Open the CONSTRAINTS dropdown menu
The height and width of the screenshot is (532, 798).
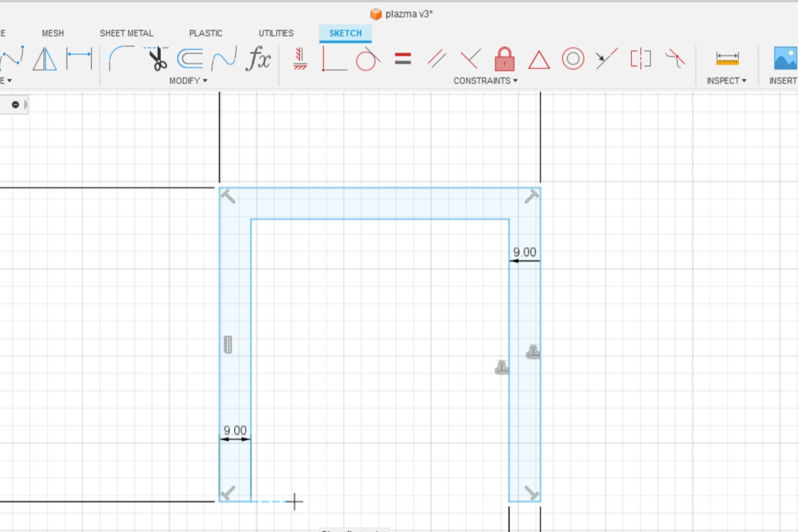pyautogui.click(x=485, y=80)
